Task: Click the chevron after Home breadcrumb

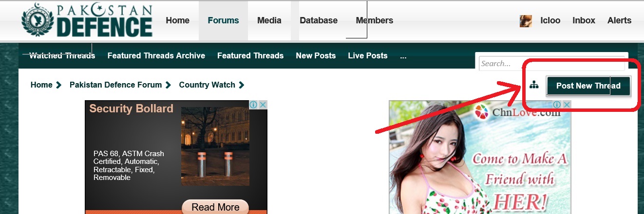Action: tap(58, 85)
